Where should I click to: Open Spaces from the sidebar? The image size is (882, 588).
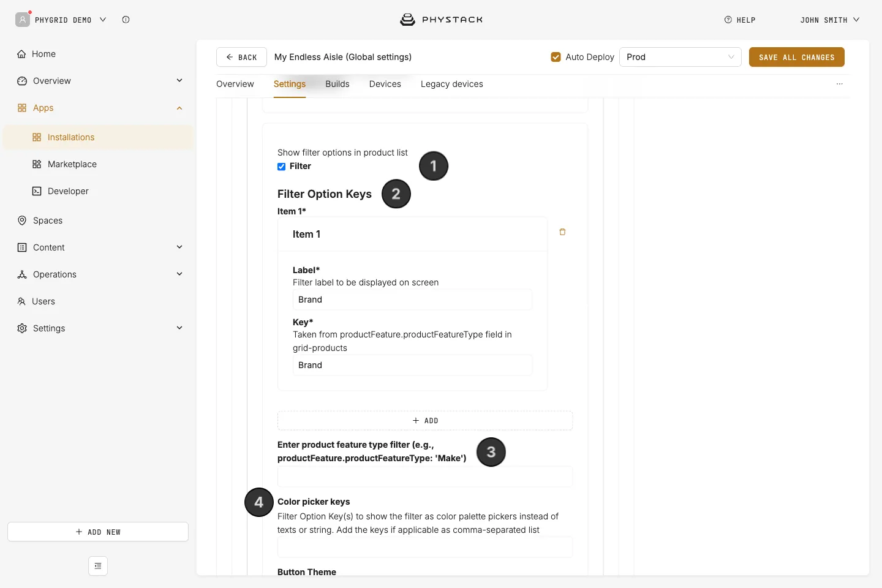(48, 221)
